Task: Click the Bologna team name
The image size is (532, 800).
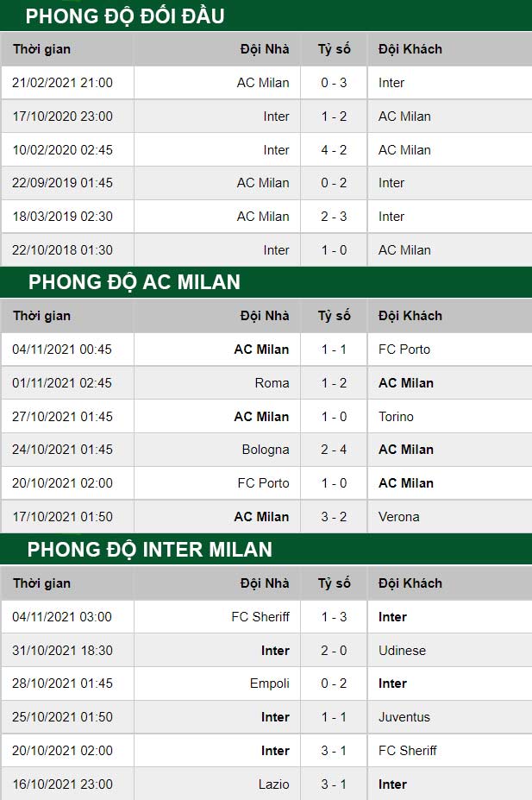Action: pos(266,450)
